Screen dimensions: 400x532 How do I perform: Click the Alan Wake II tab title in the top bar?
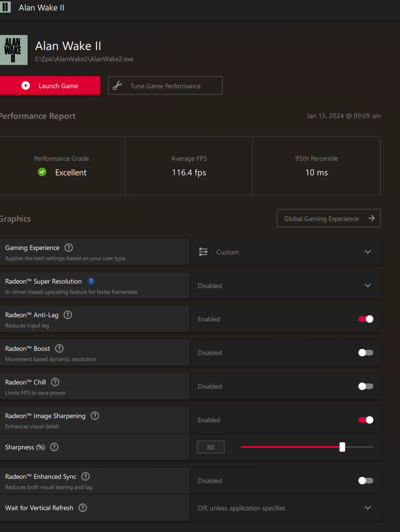click(42, 7)
